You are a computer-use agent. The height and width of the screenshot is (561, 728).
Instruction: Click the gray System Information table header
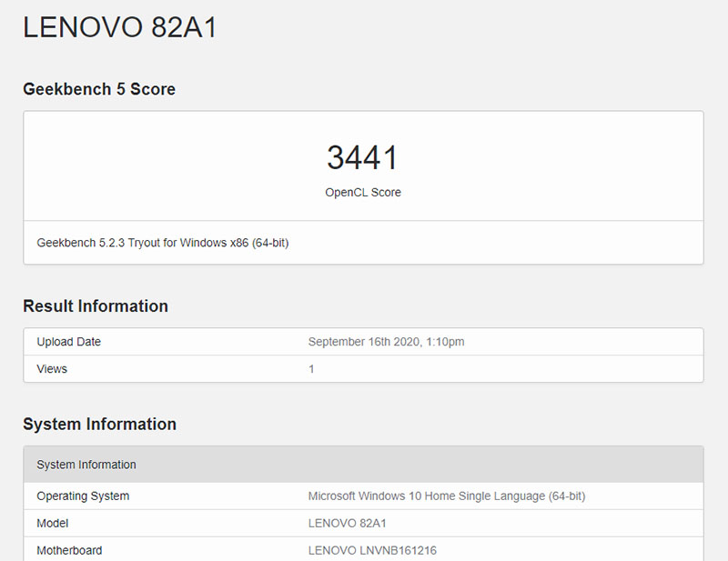[x=363, y=465]
